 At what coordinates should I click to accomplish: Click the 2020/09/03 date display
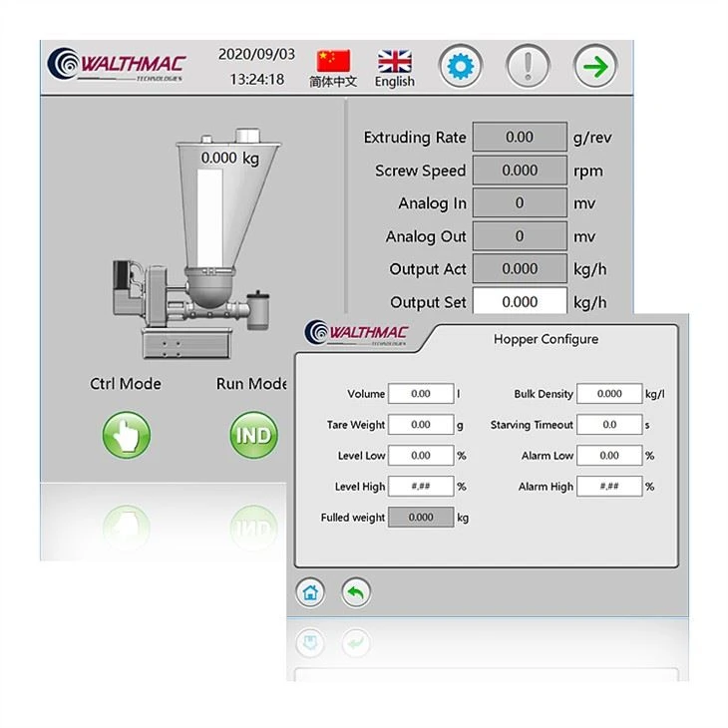coord(256,54)
